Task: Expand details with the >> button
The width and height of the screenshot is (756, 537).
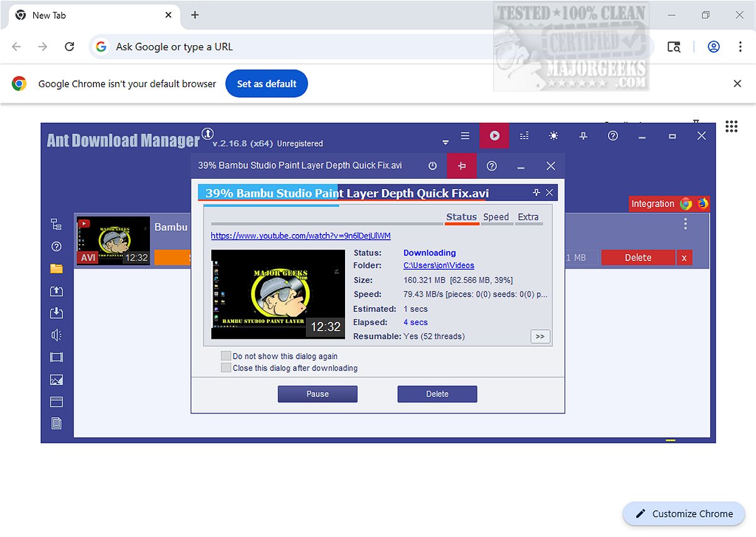Action: 540,337
